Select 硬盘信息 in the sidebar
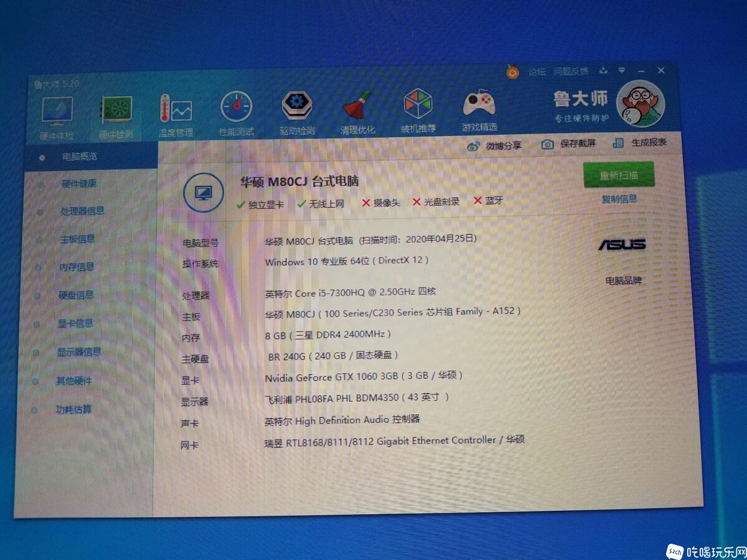Viewport: 747px width, 560px height. point(76,295)
